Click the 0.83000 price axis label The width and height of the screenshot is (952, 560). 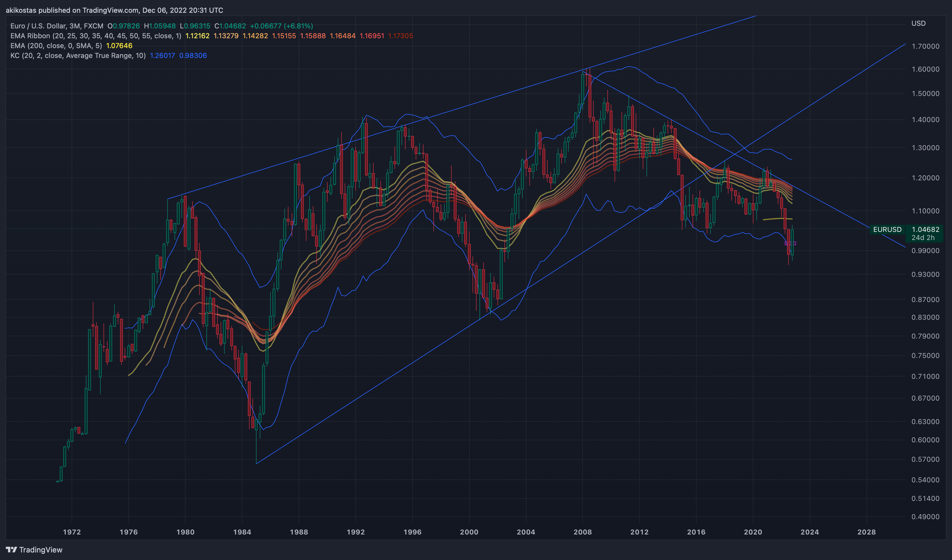click(x=926, y=317)
